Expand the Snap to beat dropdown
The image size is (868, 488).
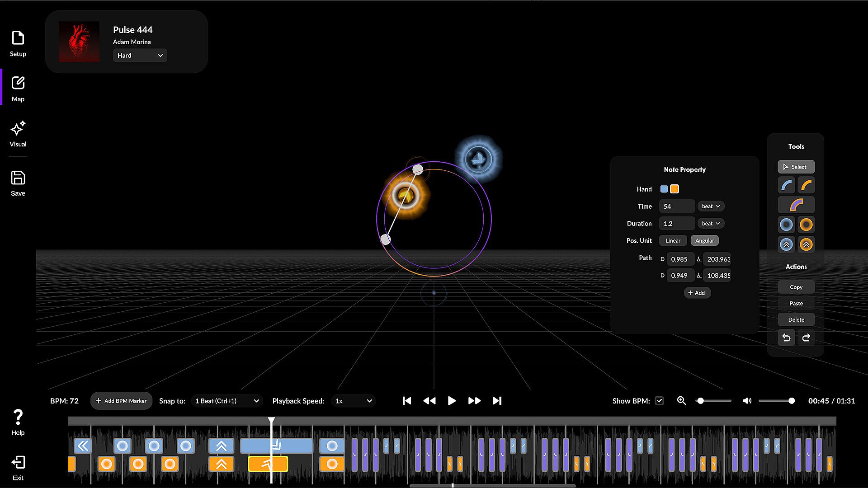(x=227, y=401)
